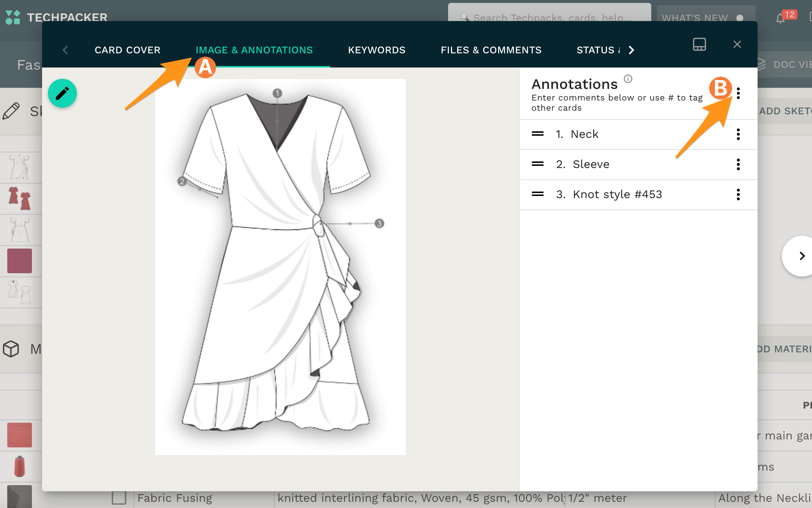Switch to the Card Cover tab
The height and width of the screenshot is (508, 812).
pos(127,50)
